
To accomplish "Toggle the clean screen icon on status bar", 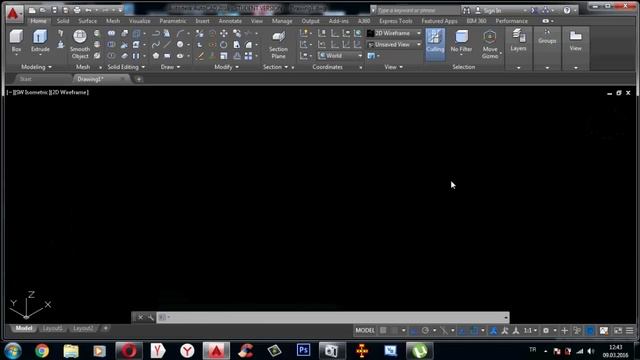I will click(618, 331).
